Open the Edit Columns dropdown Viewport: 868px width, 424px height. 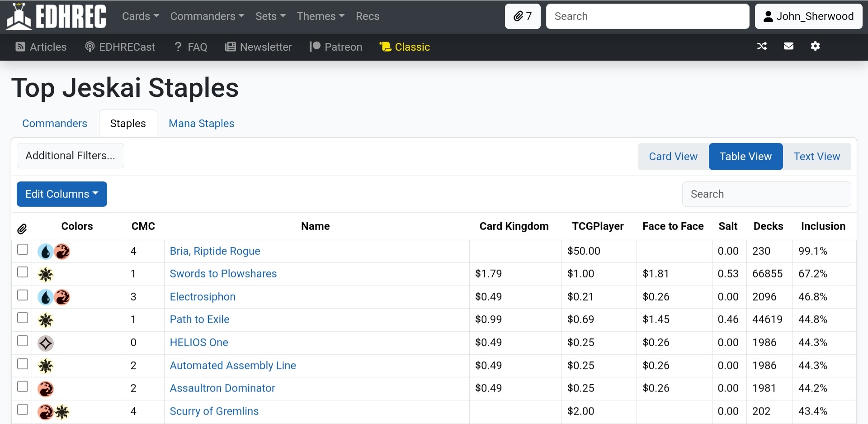tap(61, 194)
